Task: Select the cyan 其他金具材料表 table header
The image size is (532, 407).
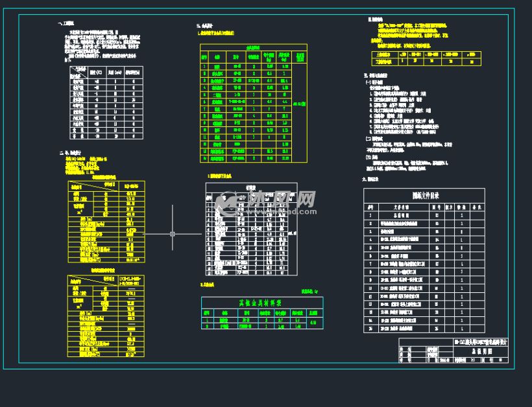Action: point(261,303)
